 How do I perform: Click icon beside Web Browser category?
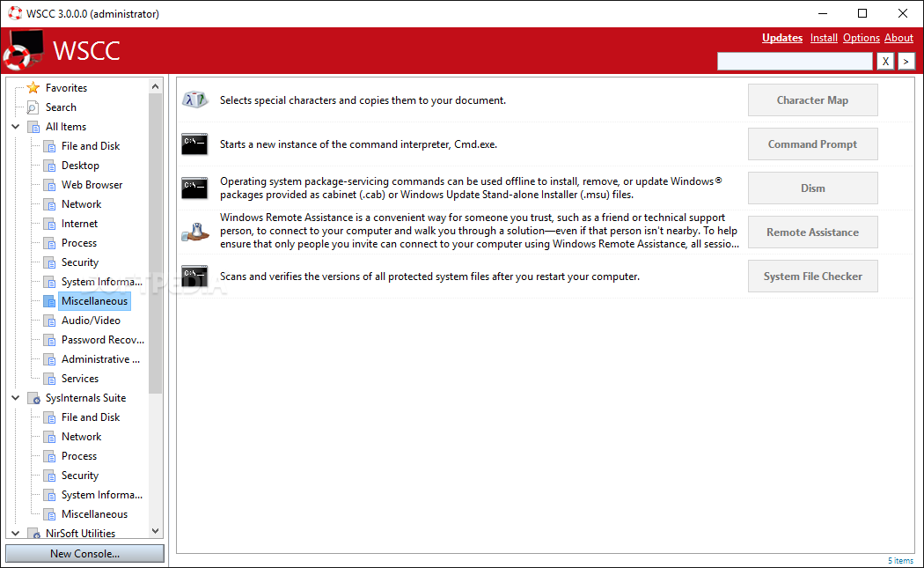point(51,185)
